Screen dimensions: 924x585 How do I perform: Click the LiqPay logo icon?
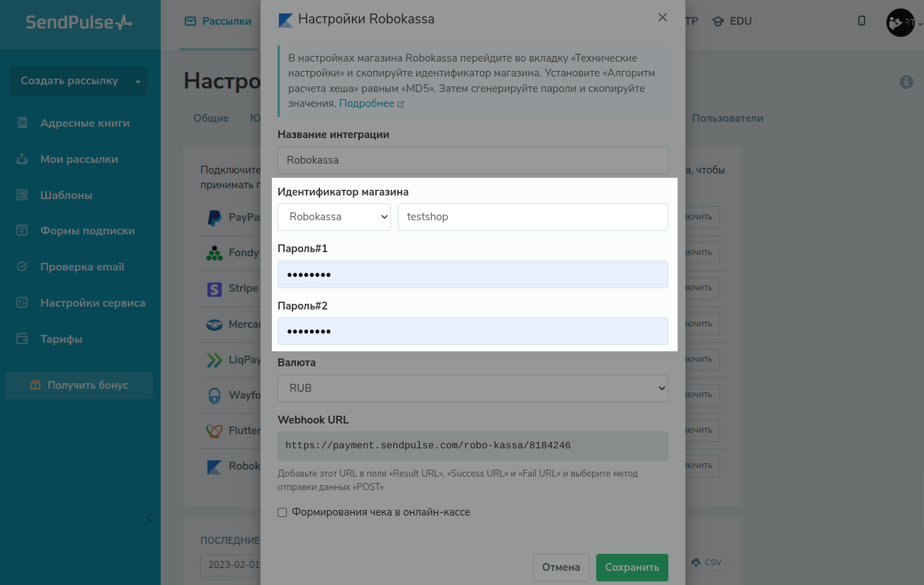click(214, 360)
